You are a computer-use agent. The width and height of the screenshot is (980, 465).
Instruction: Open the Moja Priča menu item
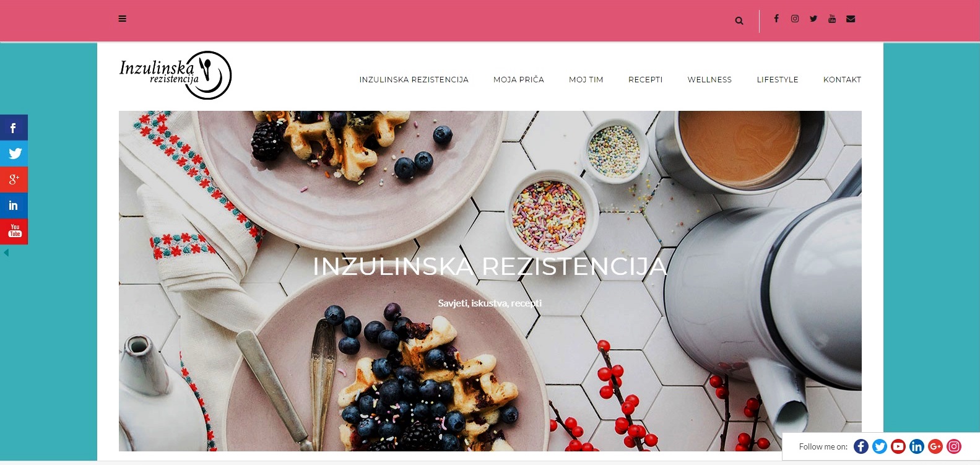[x=519, y=80]
